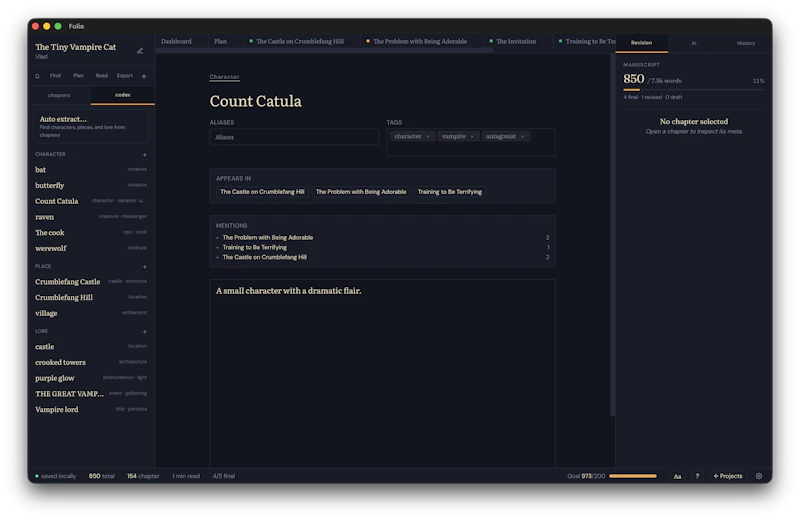The image size is (800, 520).
Task: Select 'crooked towers' lore entry
Action: point(91,362)
